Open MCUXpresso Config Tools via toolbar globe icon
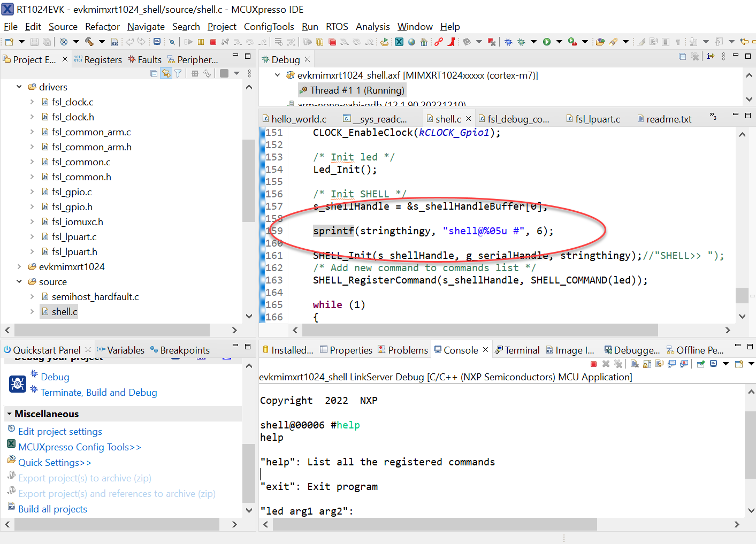 point(411,42)
